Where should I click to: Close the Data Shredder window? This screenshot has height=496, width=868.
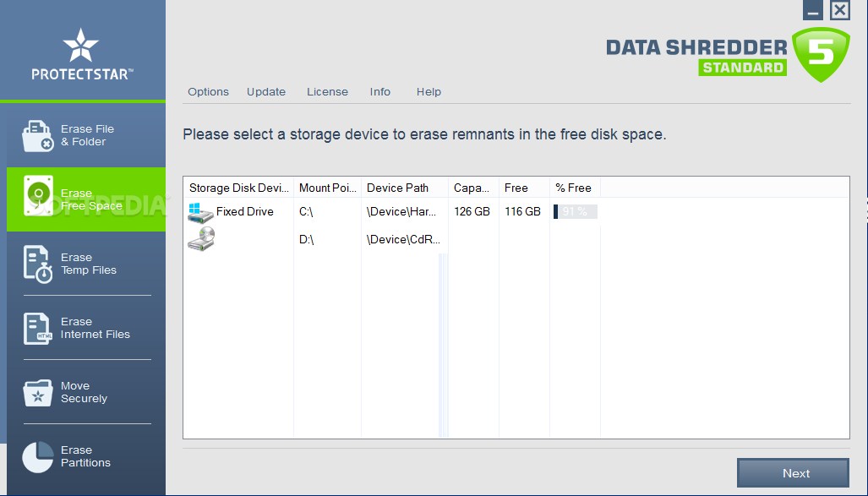pyautogui.click(x=840, y=10)
